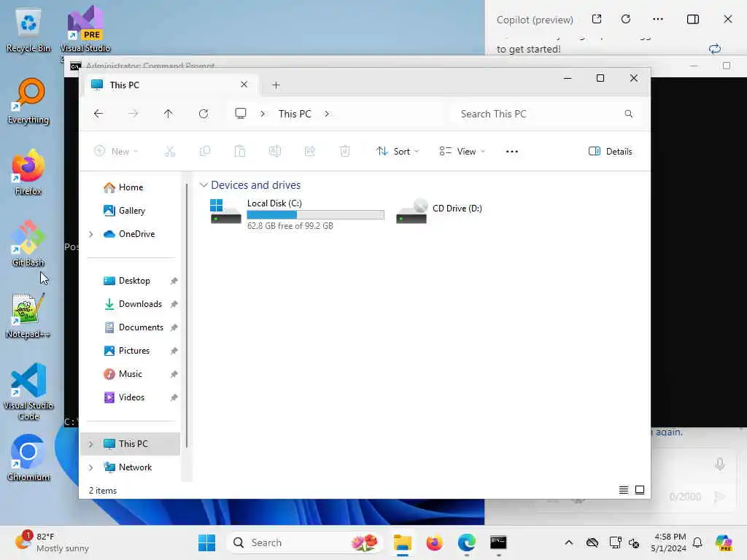The width and height of the screenshot is (747, 560).
Task: Click the Rename icon in toolbar
Action: tap(275, 152)
